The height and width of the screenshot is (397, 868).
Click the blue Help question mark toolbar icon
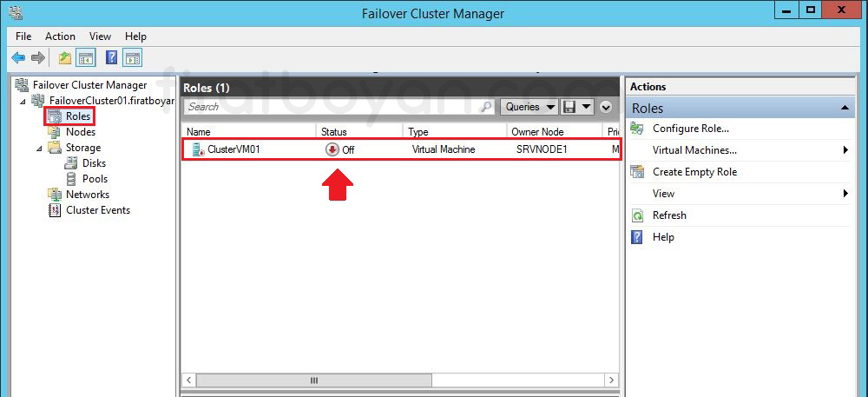click(112, 57)
